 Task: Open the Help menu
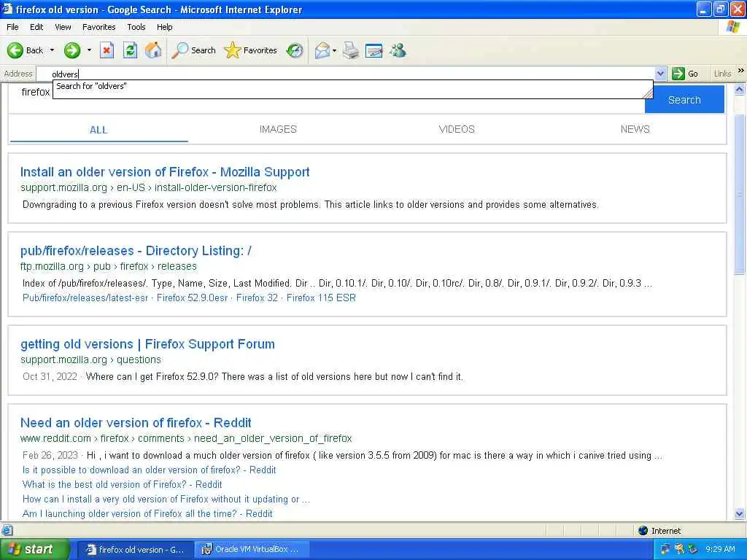click(x=164, y=27)
